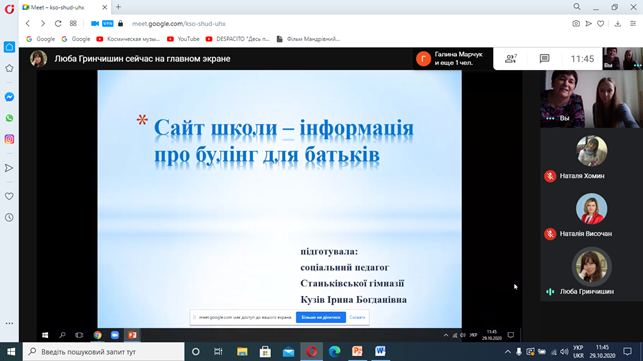The height and width of the screenshot is (361, 643).
Task: Switch the УКР input language indicator
Action: [578, 352]
